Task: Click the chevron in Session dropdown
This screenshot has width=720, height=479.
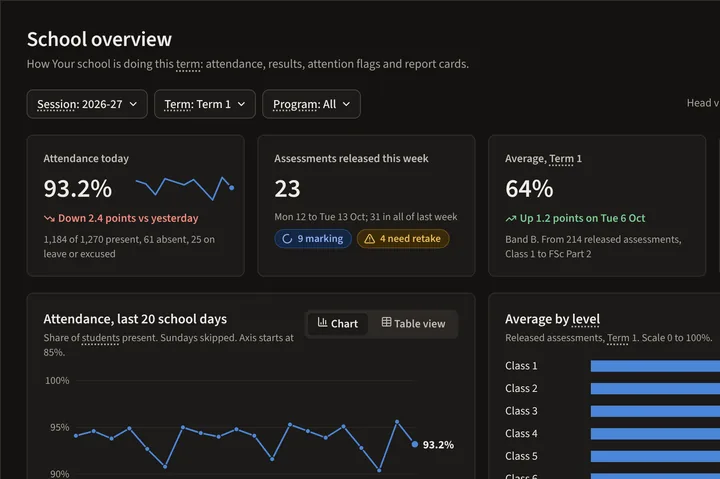Action: click(x=133, y=104)
